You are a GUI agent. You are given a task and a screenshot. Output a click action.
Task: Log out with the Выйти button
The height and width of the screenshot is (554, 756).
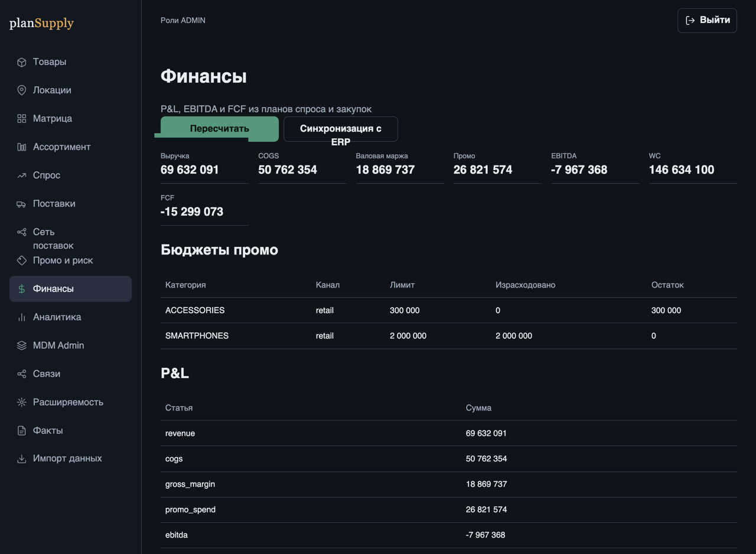pyautogui.click(x=707, y=20)
